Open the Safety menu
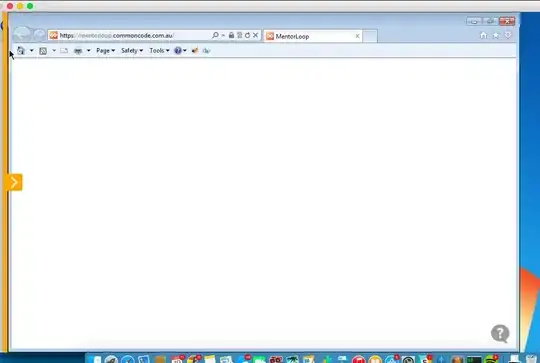 (132, 51)
